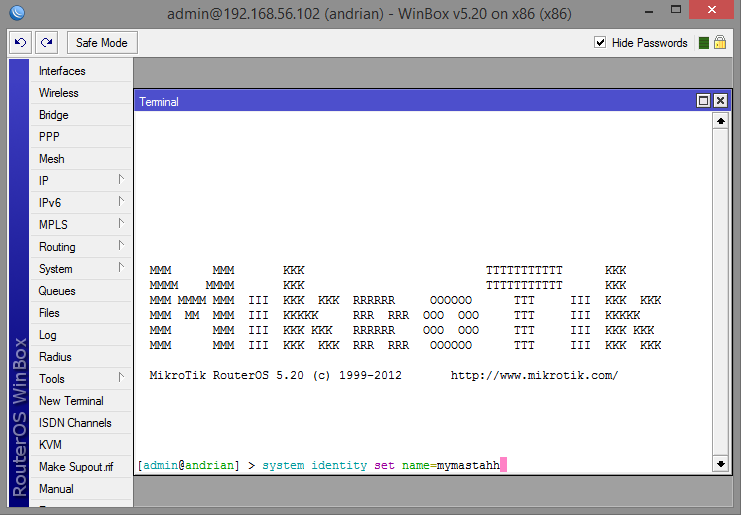Maximize the WinBox main window
This screenshot has height=515, width=741.
click(676, 10)
